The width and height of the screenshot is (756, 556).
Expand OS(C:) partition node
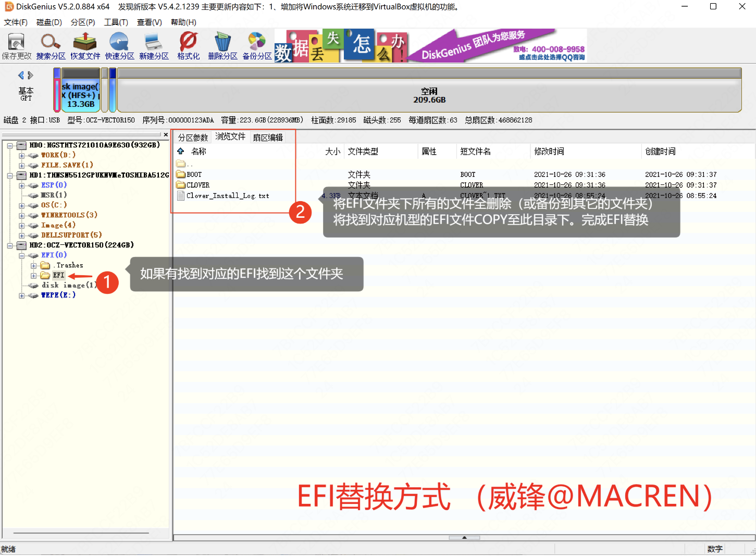(x=21, y=205)
